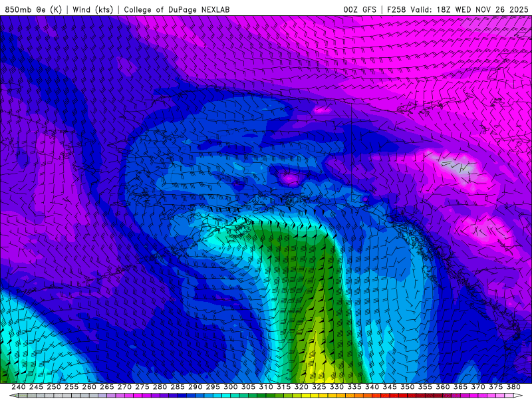Click the 270 value on color scale
Screen dimensions: 532x399
(x=124, y=387)
